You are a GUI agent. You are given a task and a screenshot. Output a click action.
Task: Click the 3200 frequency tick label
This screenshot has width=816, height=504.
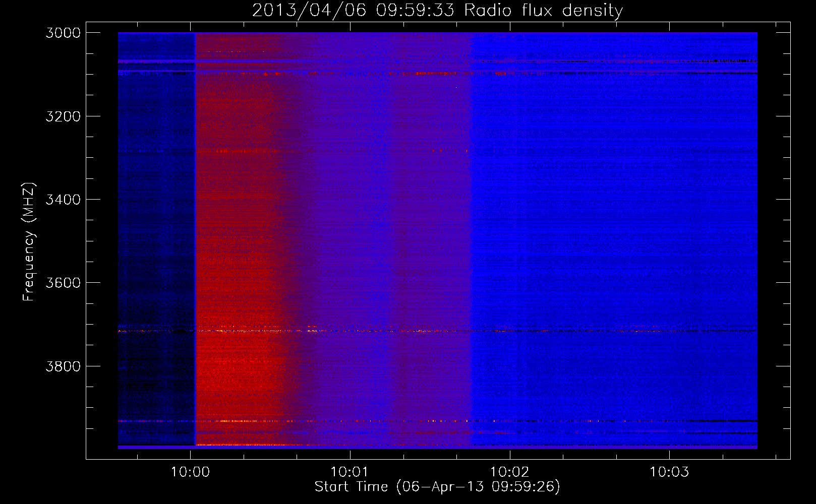tap(63, 116)
